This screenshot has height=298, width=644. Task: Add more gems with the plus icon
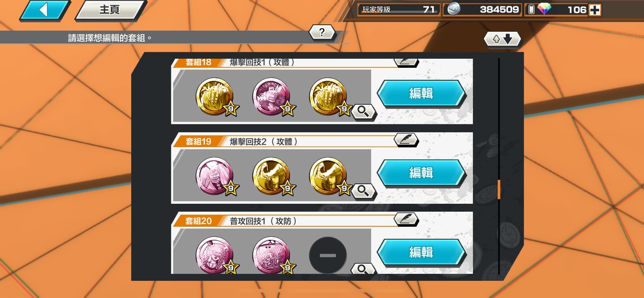tap(595, 10)
